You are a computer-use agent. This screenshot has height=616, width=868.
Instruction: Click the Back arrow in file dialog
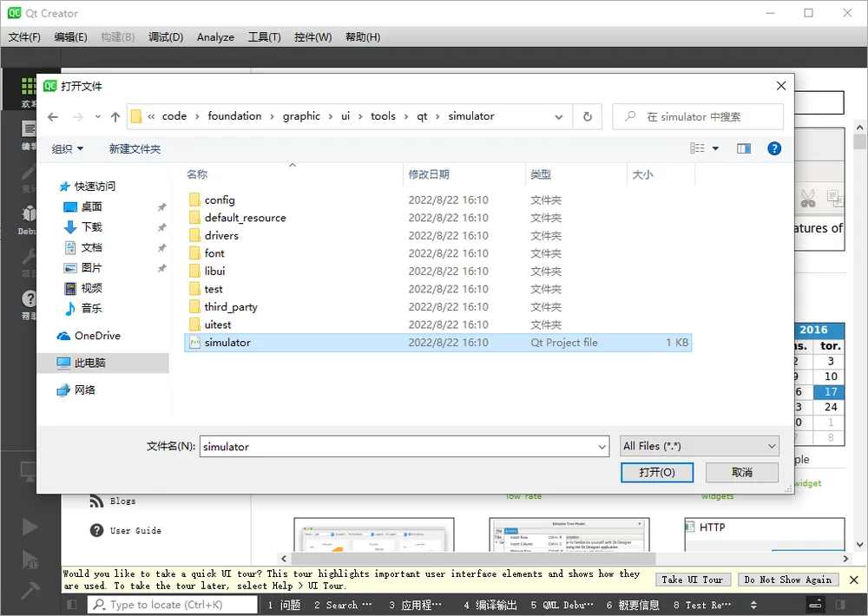tap(53, 117)
